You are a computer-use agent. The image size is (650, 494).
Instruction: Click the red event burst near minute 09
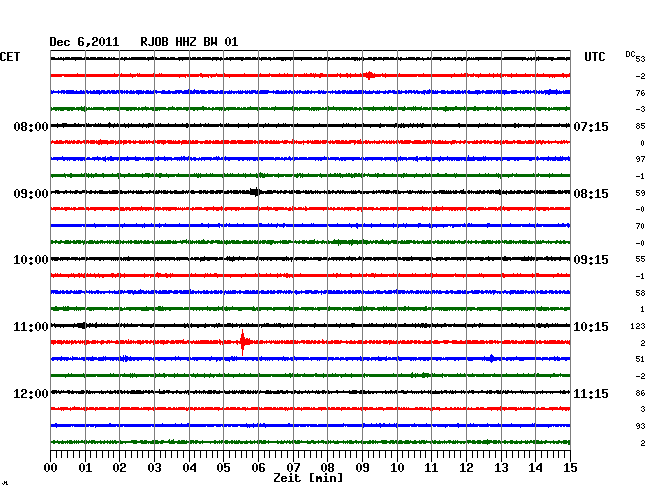coord(369,75)
